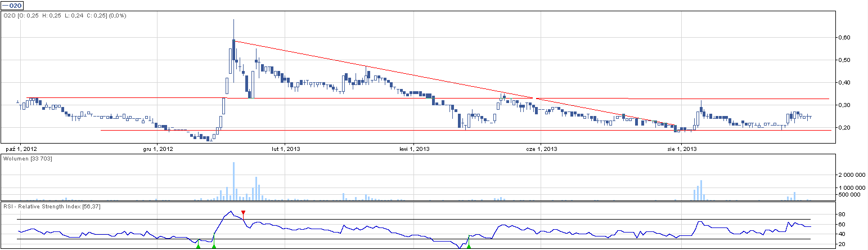Click the 40 level RSI axis label

(x=841, y=234)
